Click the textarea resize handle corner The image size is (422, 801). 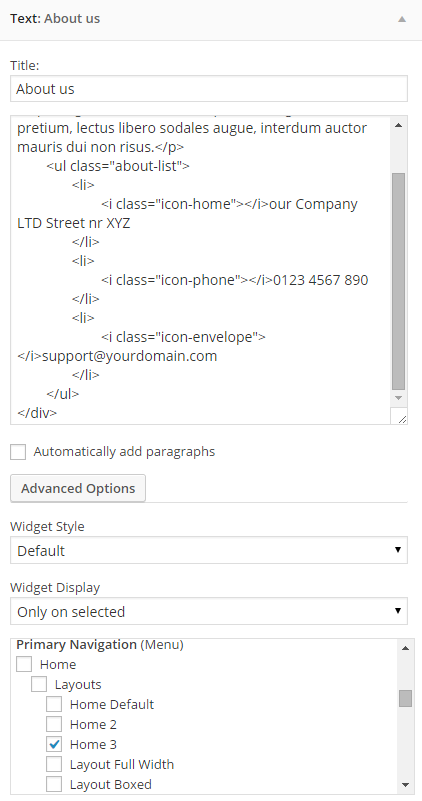[x=402, y=418]
